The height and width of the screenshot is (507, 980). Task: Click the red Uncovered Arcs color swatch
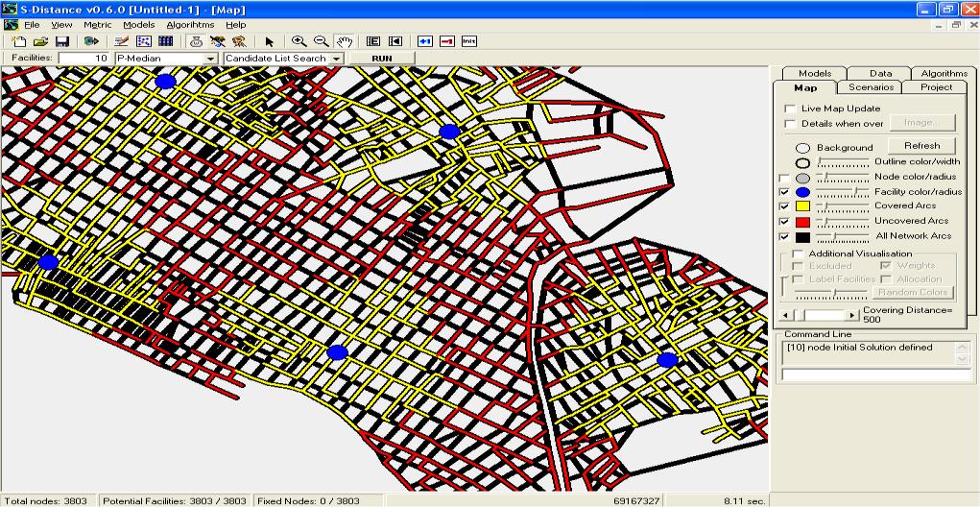(802, 222)
